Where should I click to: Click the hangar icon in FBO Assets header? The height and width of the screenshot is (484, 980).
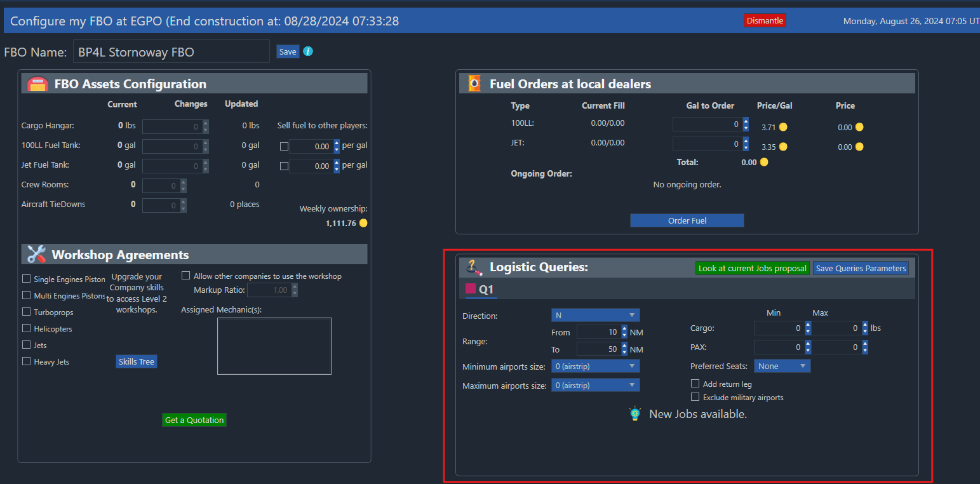(38, 84)
